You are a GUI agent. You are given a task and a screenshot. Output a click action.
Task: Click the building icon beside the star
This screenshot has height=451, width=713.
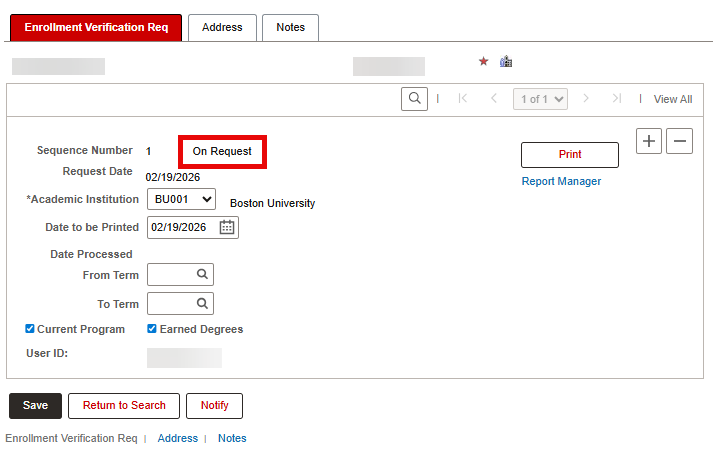[x=506, y=61]
